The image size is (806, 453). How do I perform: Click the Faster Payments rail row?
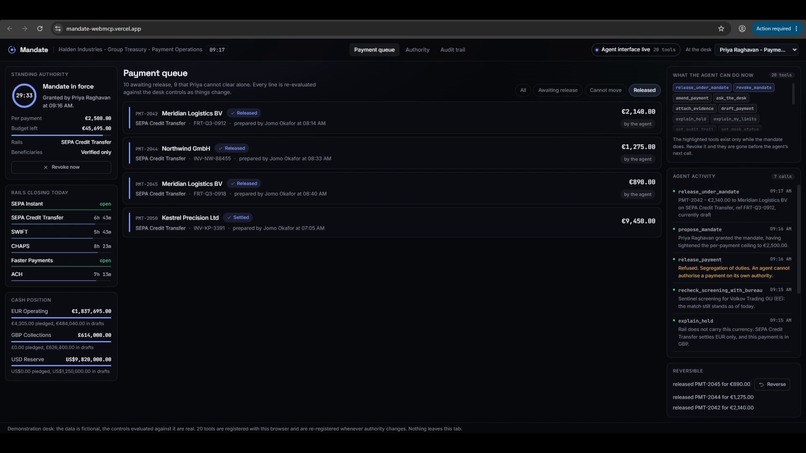61,261
